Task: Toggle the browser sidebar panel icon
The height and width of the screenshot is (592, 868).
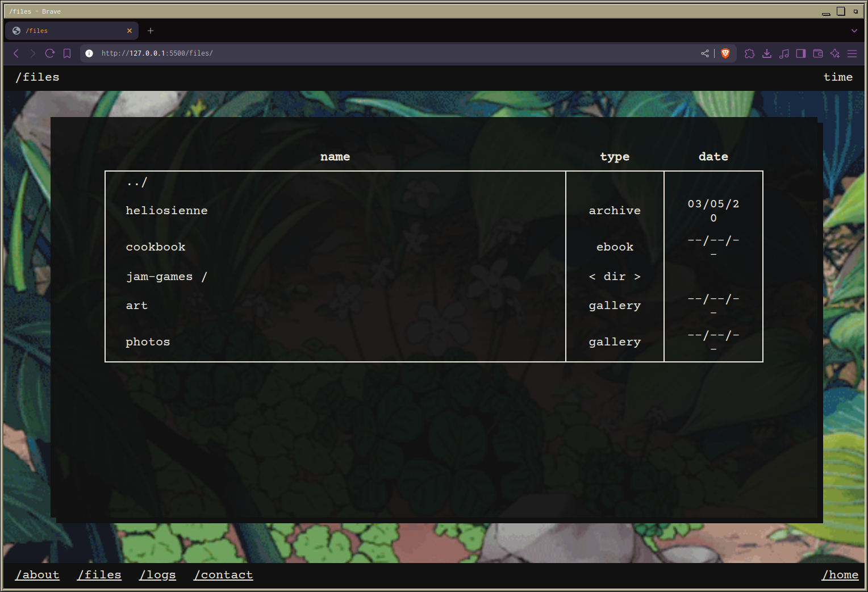Action: pos(801,53)
